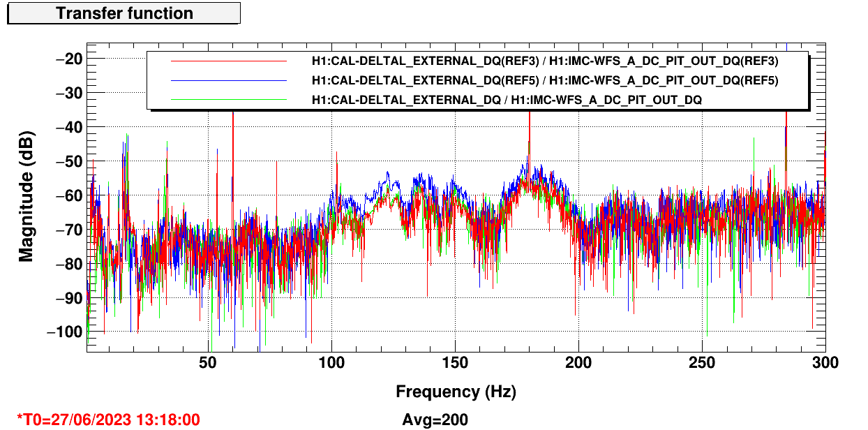The image size is (868, 430).
Task: Click the 50 tick label on frequency axis
Action: coord(208,363)
